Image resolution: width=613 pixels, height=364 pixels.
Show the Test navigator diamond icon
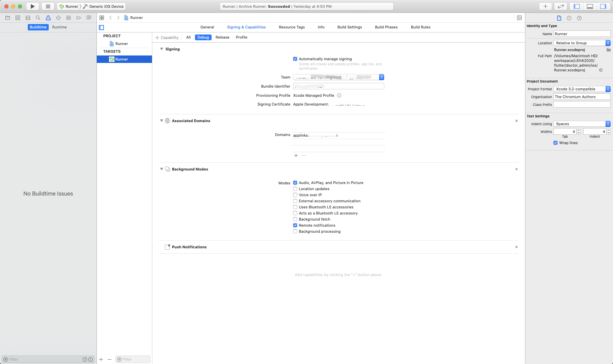58,18
